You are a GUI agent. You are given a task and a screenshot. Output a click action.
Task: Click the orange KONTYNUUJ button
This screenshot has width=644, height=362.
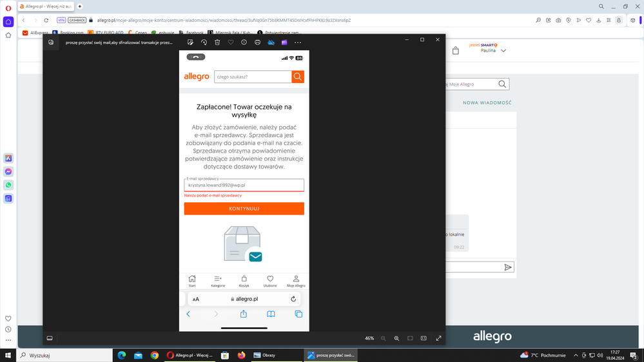tap(244, 209)
